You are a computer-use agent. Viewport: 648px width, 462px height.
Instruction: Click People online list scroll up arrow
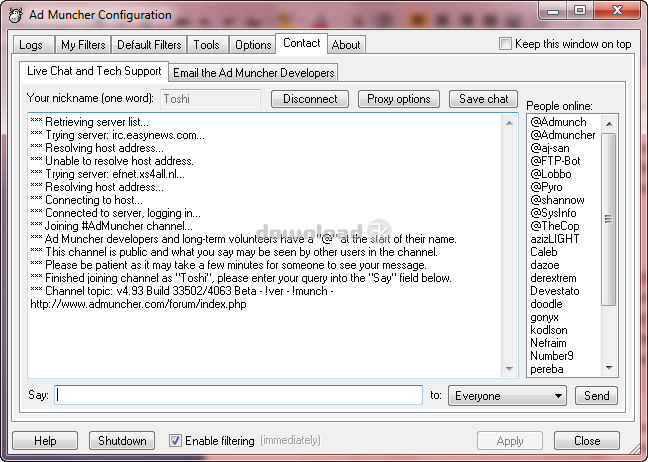[609, 124]
